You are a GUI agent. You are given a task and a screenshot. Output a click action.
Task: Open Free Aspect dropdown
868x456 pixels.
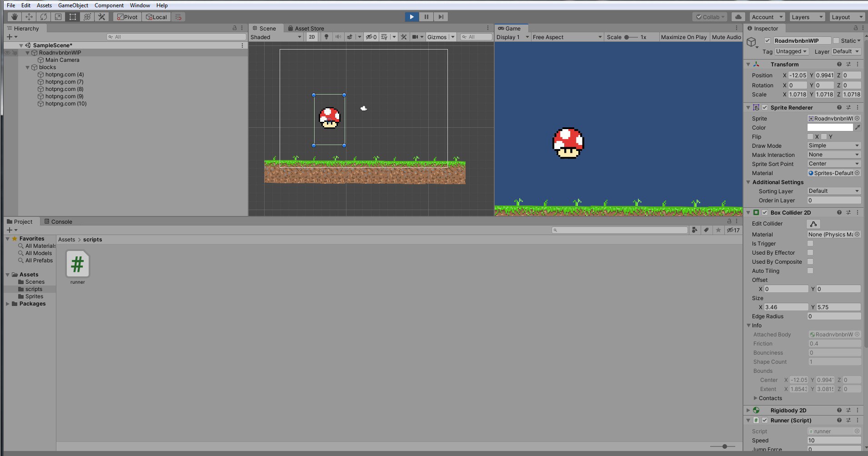[x=567, y=37]
